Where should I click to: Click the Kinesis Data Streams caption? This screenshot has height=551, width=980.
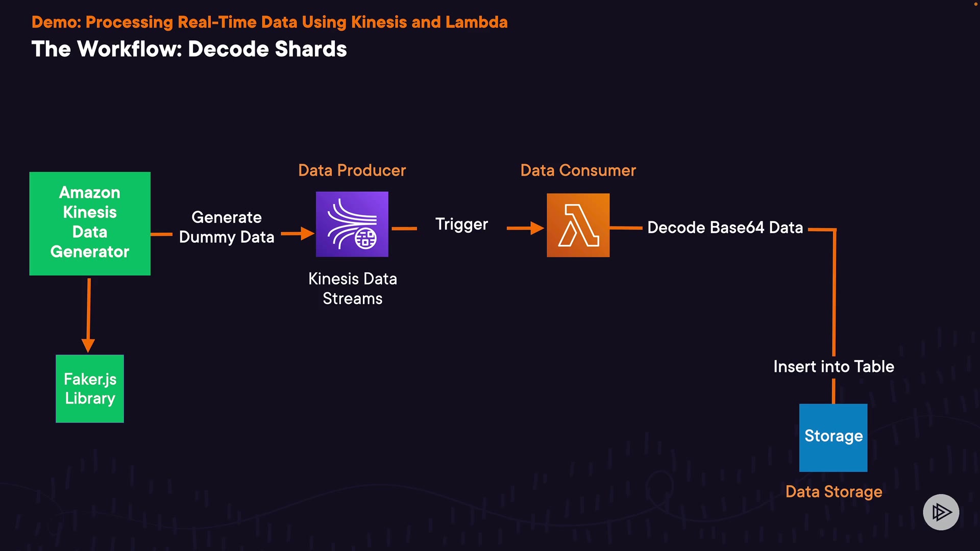point(352,288)
